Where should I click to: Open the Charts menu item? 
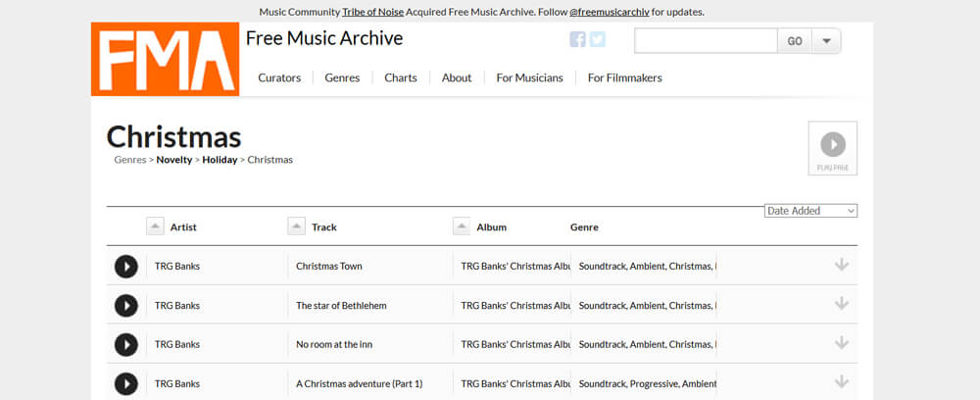(401, 78)
